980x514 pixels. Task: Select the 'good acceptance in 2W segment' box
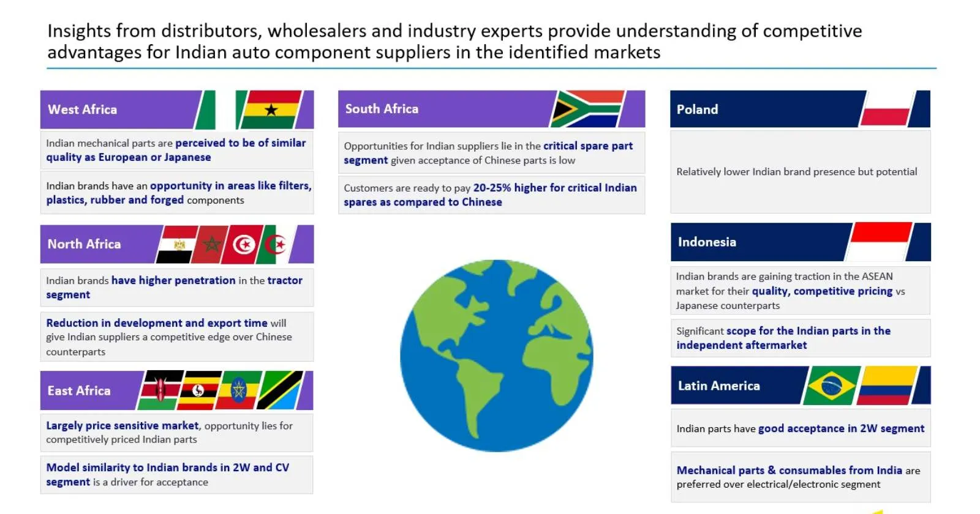[x=801, y=428]
